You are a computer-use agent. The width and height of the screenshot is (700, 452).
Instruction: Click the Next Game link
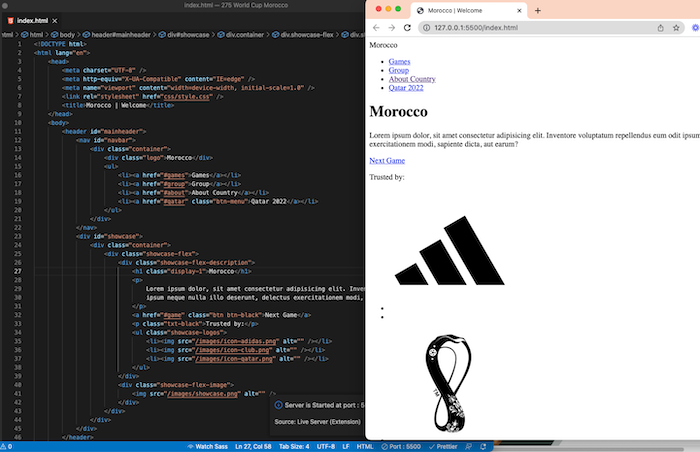tap(387, 160)
